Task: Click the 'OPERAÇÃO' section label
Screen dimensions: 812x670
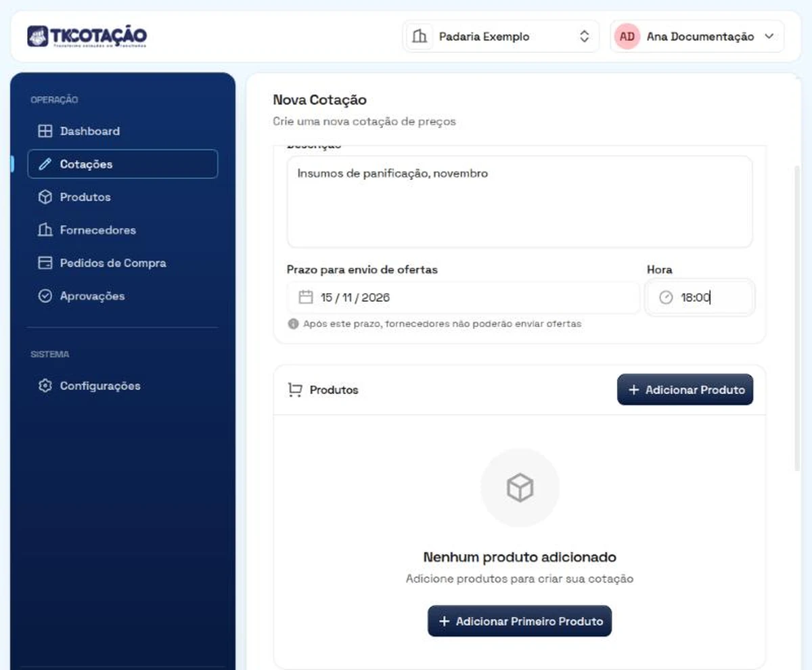Action: coord(54,99)
